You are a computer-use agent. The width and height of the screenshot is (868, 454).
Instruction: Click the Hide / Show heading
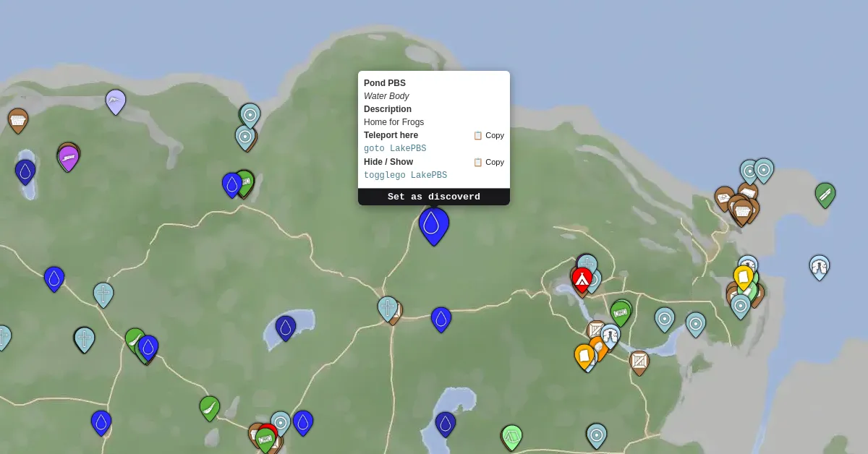[388, 162]
